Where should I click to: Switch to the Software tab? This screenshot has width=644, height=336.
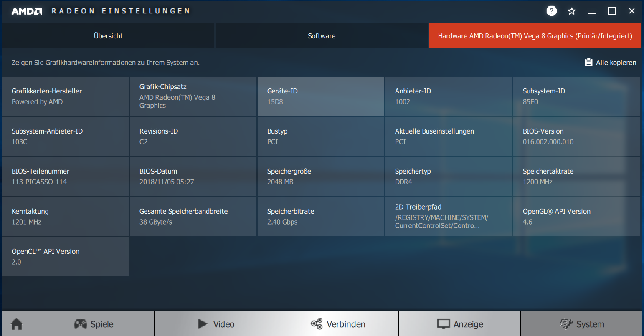point(322,36)
